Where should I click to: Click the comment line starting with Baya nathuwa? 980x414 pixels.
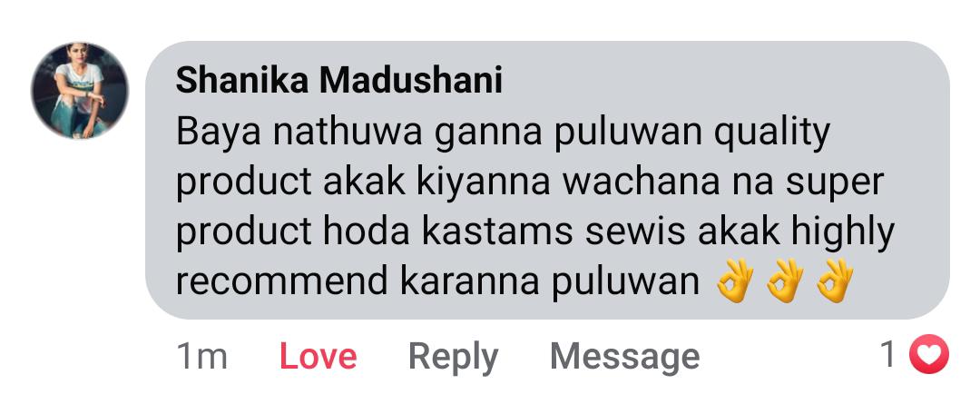click(x=503, y=133)
